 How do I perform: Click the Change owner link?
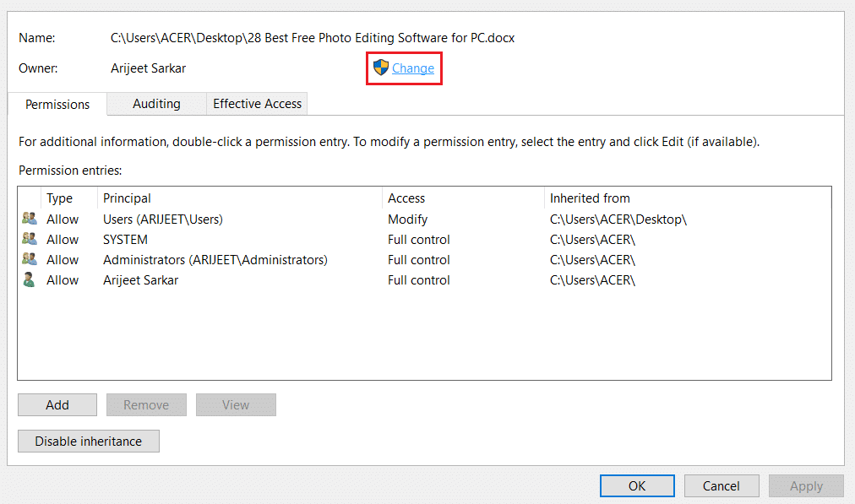point(413,68)
